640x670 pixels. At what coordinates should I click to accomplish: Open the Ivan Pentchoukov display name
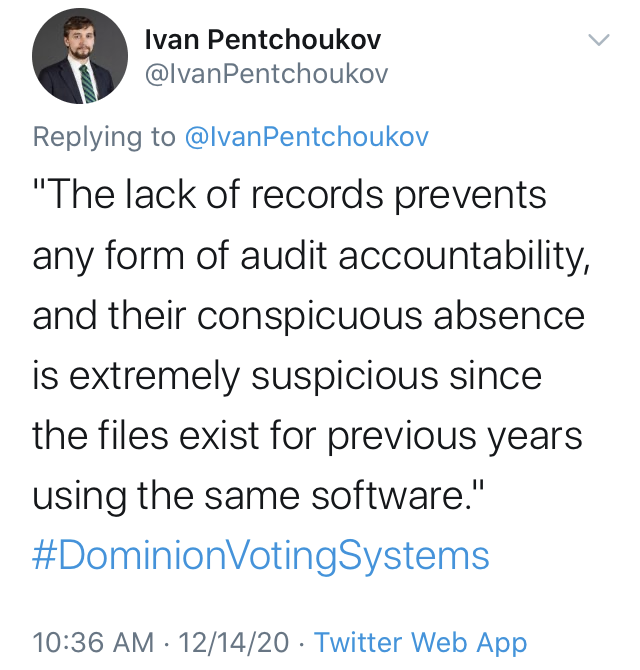tap(263, 40)
